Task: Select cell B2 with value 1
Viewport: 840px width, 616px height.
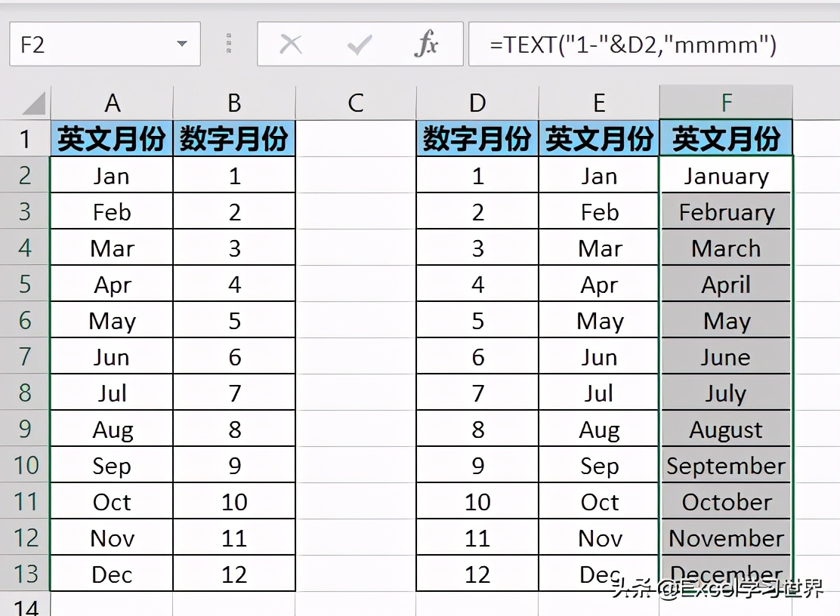Action: click(234, 175)
